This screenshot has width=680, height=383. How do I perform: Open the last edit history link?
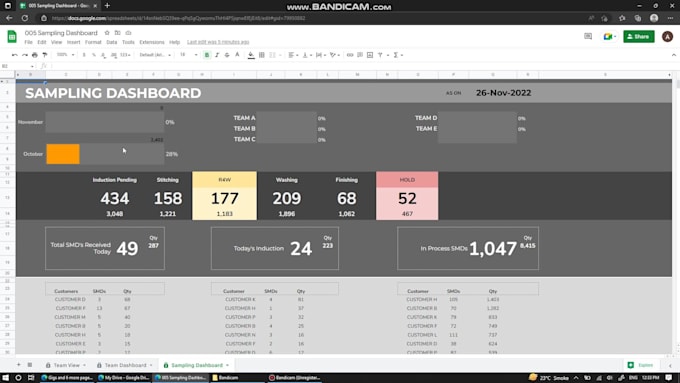[218, 42]
